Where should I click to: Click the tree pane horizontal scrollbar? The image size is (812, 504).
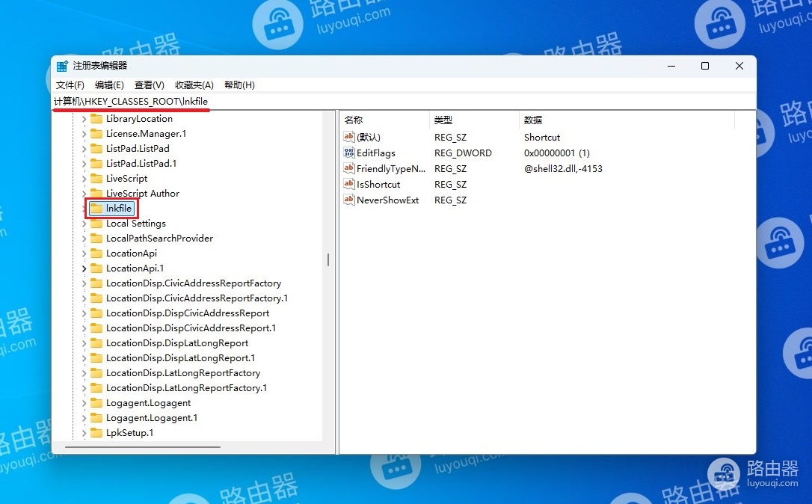pos(142,446)
